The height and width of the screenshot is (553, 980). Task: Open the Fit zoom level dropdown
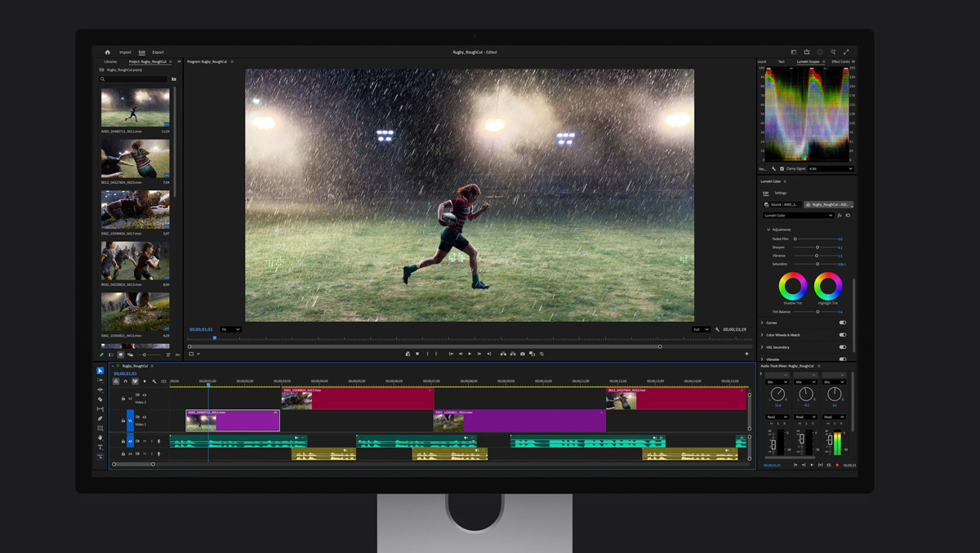click(x=230, y=329)
